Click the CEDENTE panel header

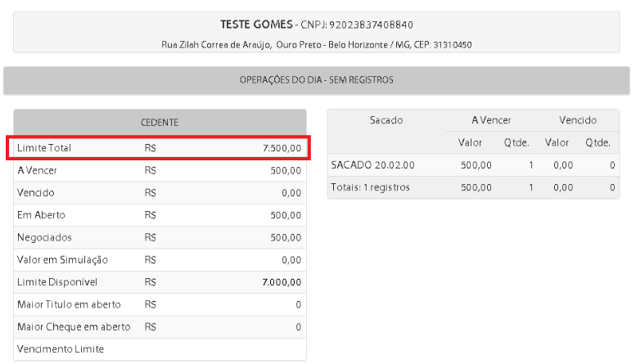click(160, 122)
